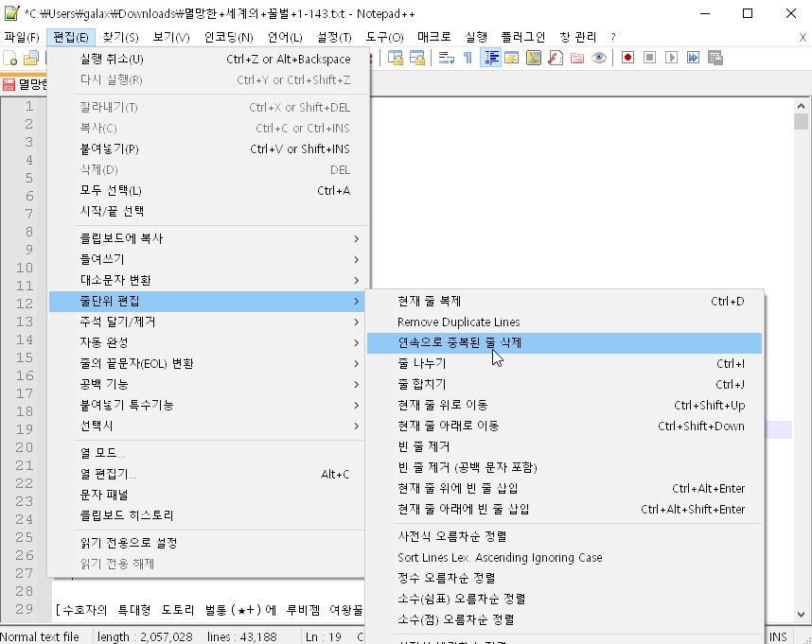Click the unsaved red disk tab icon
Viewport: 812px width, 644px height.
pyautogui.click(x=9, y=84)
